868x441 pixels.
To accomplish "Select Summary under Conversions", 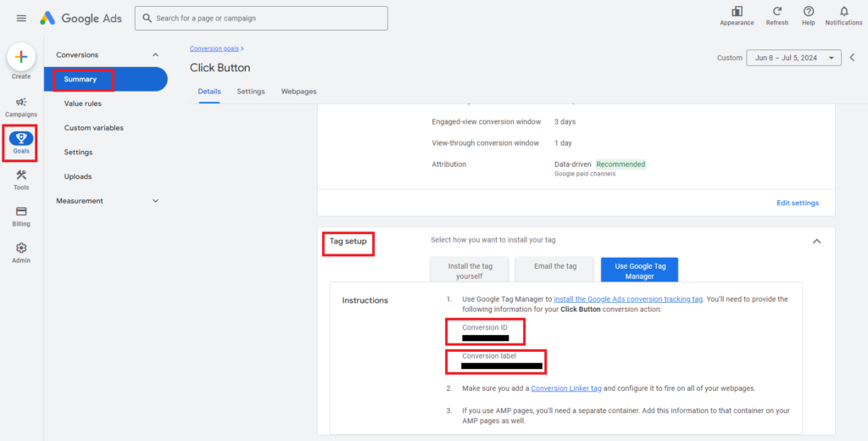I will click(105, 79).
